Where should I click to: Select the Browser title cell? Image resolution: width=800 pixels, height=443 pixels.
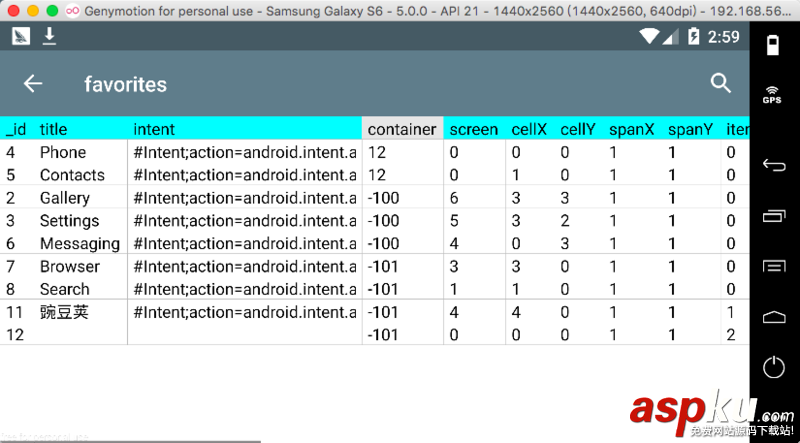70,266
